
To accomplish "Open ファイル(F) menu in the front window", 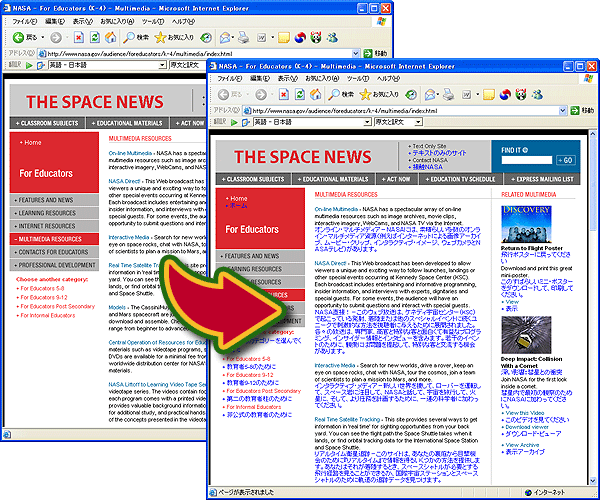I will click(230, 78).
